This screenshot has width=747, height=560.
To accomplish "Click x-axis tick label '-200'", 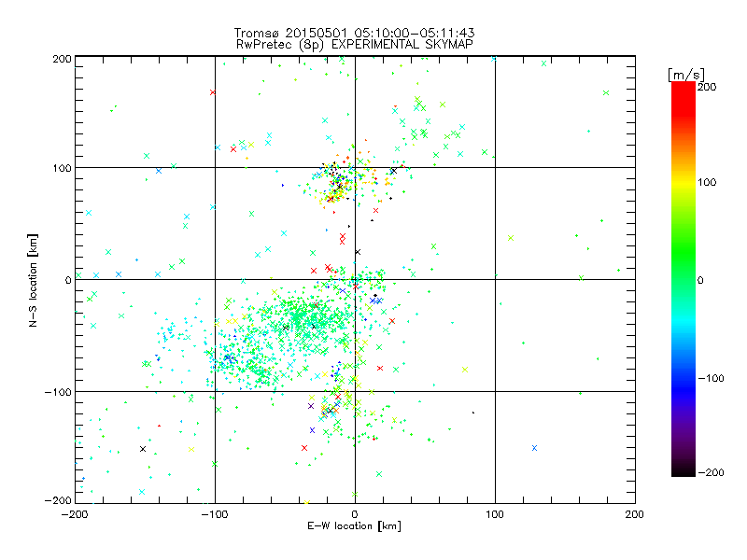I will tap(75, 514).
